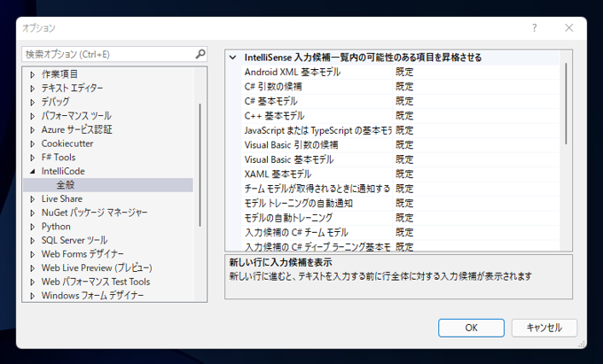603x364 pixels.
Task: Close the オプション dialog window
Action: 569,28
